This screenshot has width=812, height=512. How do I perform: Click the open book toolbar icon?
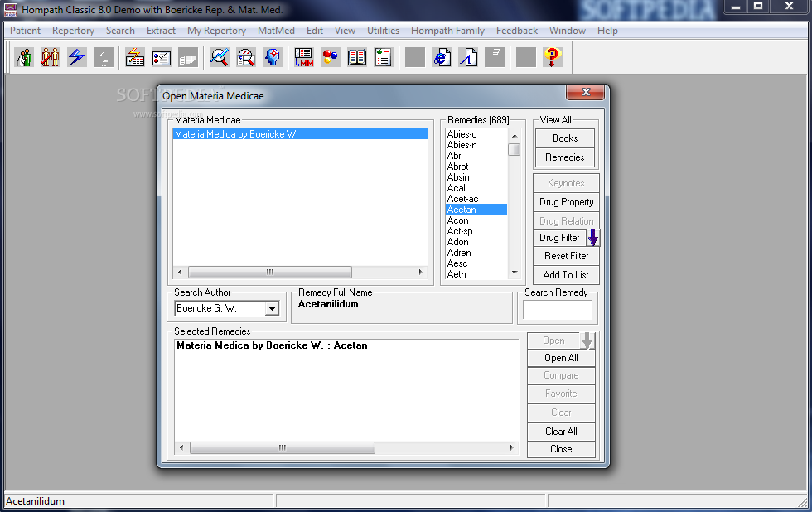[357, 57]
